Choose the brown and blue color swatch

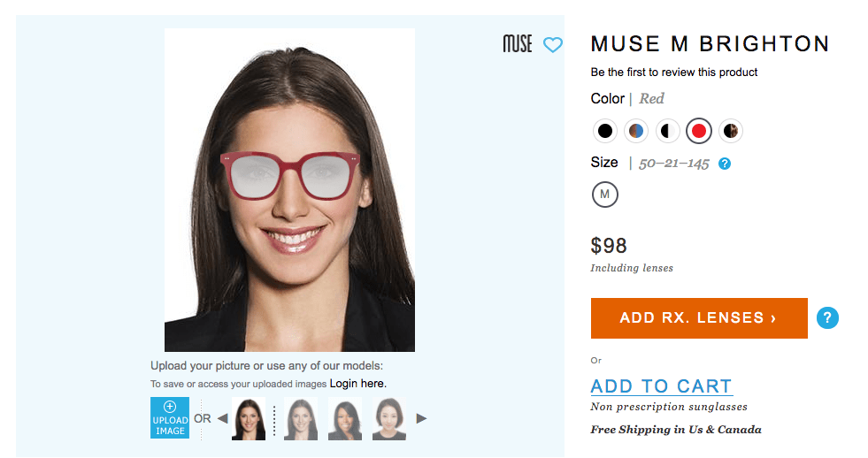click(x=636, y=131)
